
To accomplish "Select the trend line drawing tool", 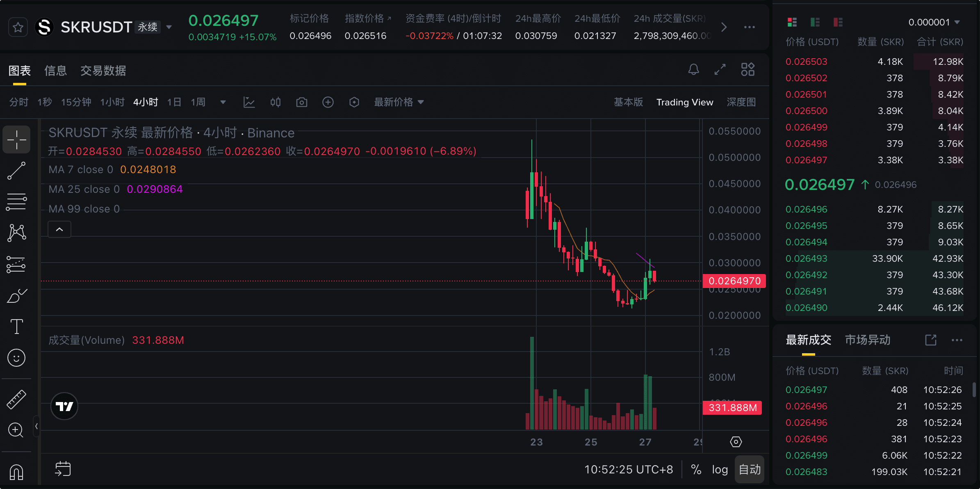I will click(16, 171).
